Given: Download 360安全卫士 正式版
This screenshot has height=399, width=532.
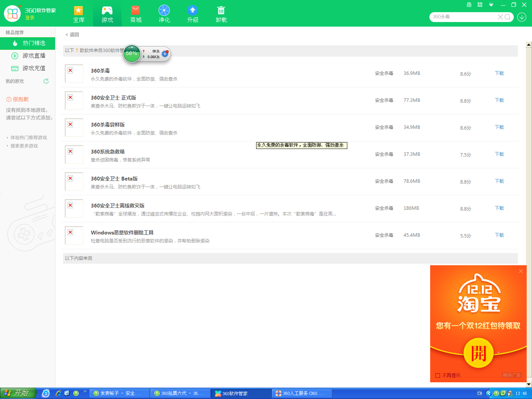Looking at the screenshot, I should pyautogui.click(x=499, y=100).
